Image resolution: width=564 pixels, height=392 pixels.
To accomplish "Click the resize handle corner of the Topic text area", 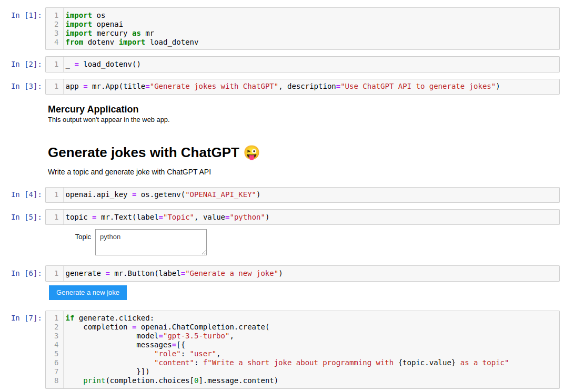I will [x=204, y=253].
